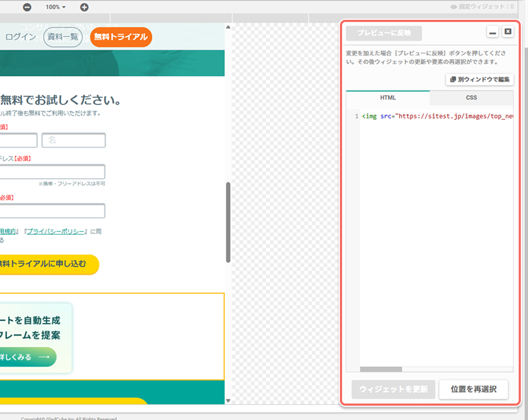Viewport: 528px width, 420px height.
Task: Click the ウィジェットを更新 button
Action: [x=393, y=389]
